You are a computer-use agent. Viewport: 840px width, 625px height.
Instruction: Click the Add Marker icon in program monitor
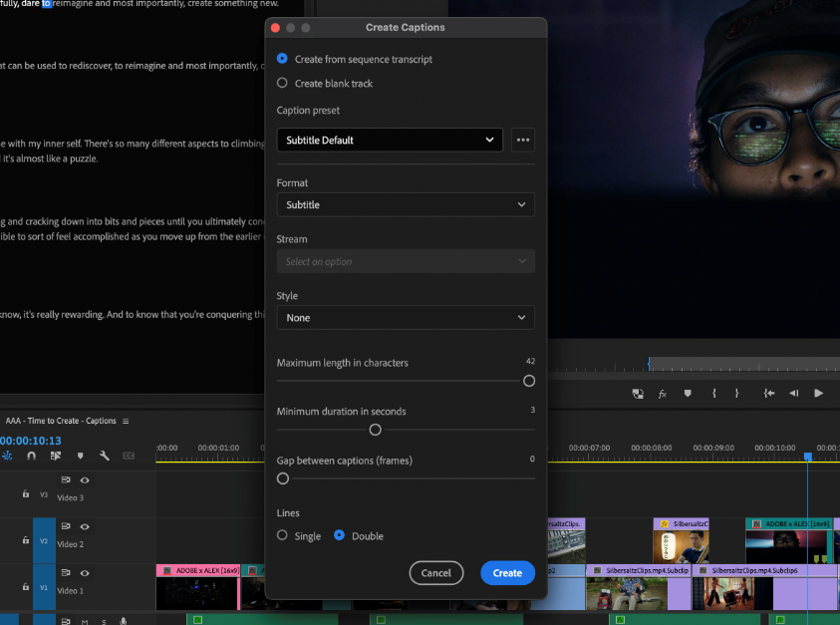(687, 394)
